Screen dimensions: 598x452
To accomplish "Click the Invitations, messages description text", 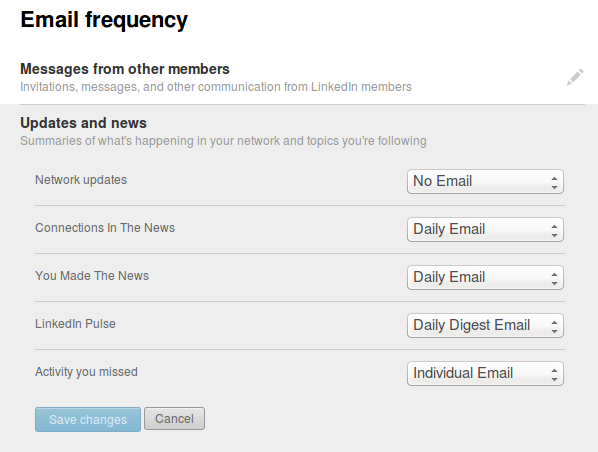I will (216, 87).
